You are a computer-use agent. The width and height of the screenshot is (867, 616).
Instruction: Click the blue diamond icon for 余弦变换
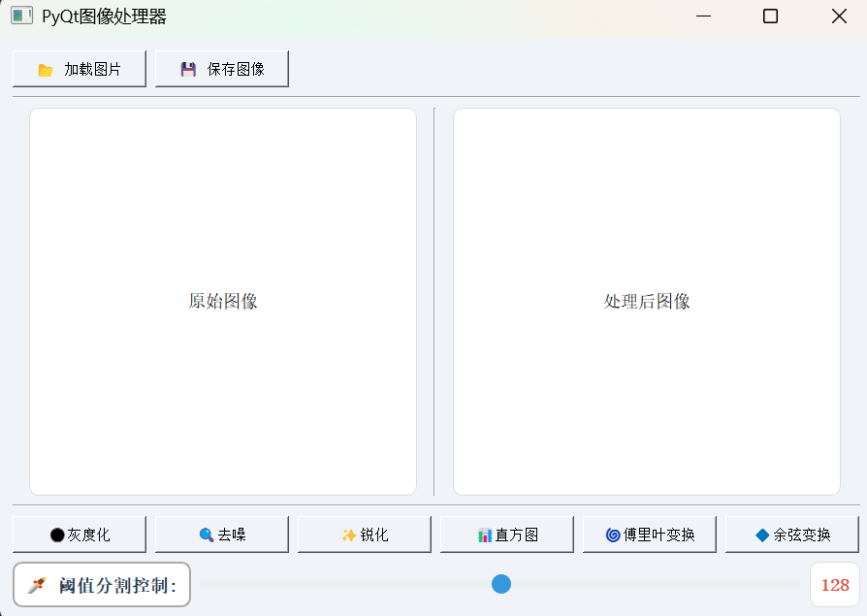coord(762,535)
